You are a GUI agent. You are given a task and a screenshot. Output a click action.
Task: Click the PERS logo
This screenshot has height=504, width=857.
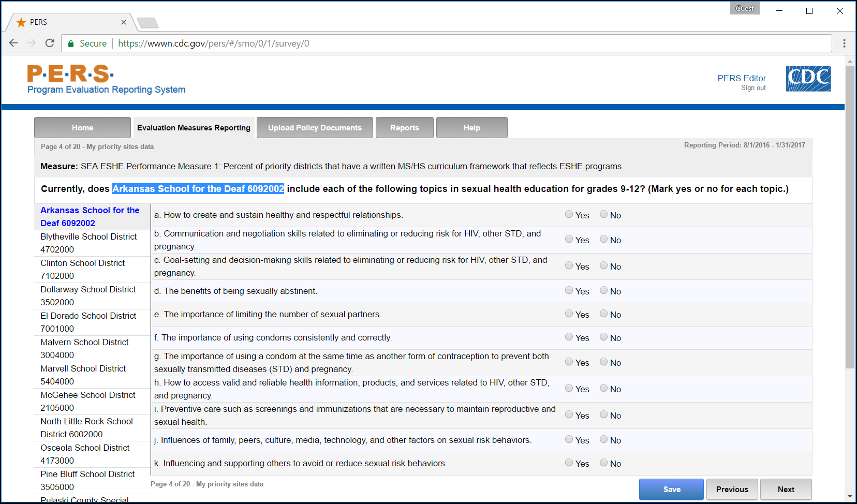70,74
